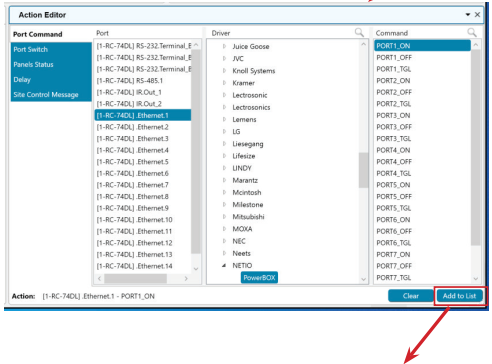Click the Command list scroll up arrow
Screen dimensions: 492x364
click(476, 45)
